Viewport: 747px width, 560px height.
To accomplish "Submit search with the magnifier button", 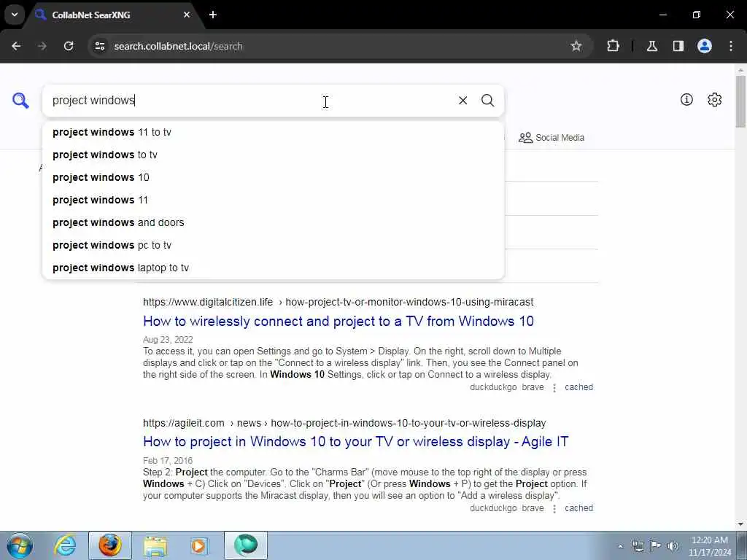I will coord(487,101).
